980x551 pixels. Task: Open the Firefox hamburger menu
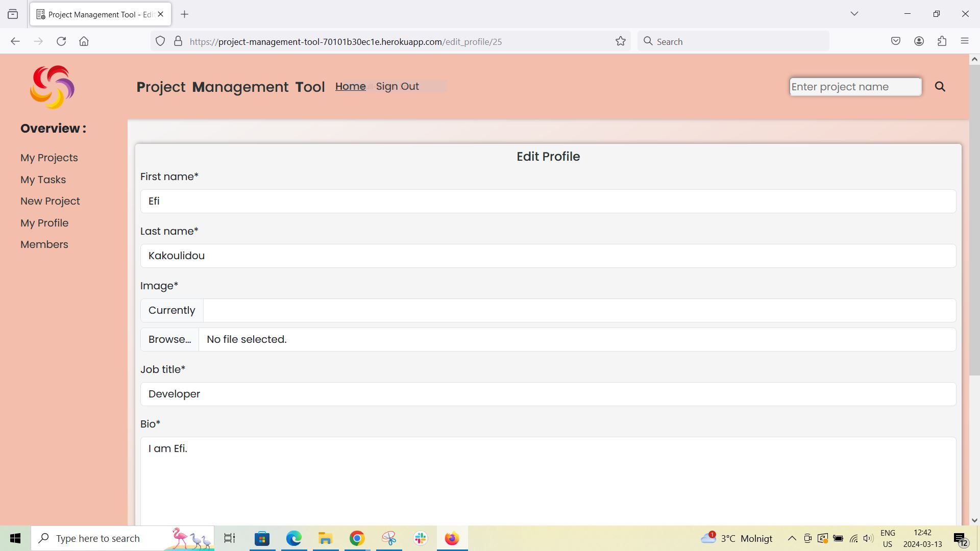965,41
